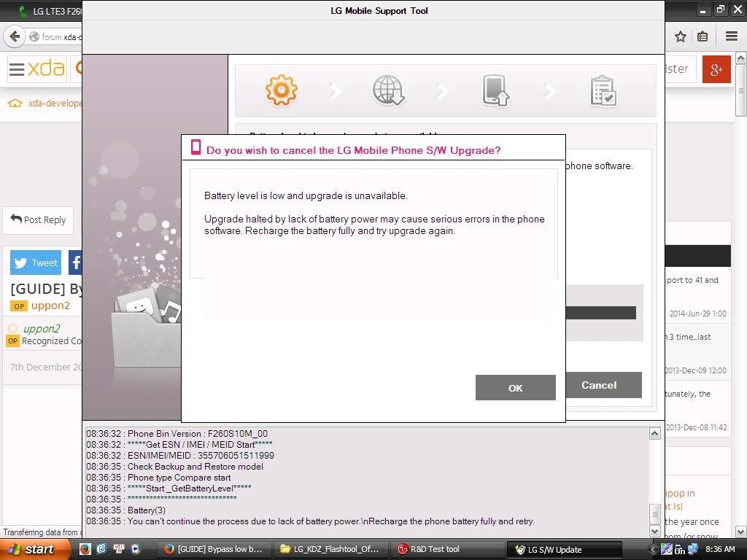The height and width of the screenshot is (560, 747).
Task: Click the globe download step icon
Action: tap(388, 91)
